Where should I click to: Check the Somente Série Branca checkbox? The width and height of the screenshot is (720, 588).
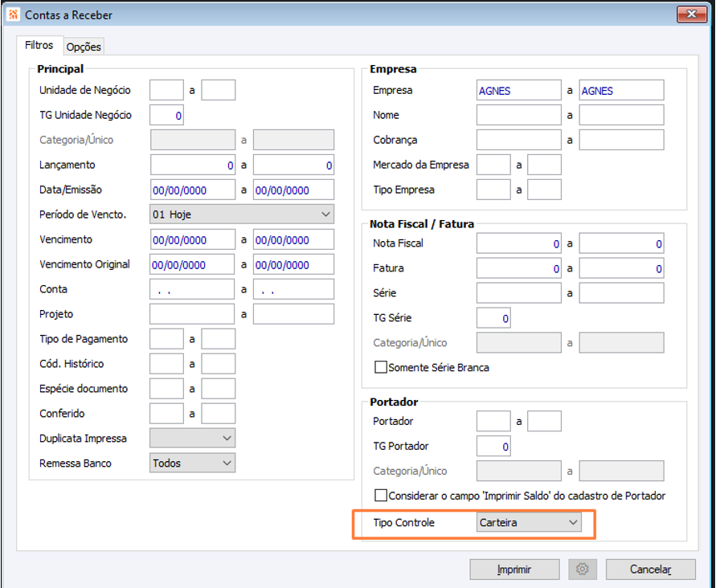pos(381,368)
